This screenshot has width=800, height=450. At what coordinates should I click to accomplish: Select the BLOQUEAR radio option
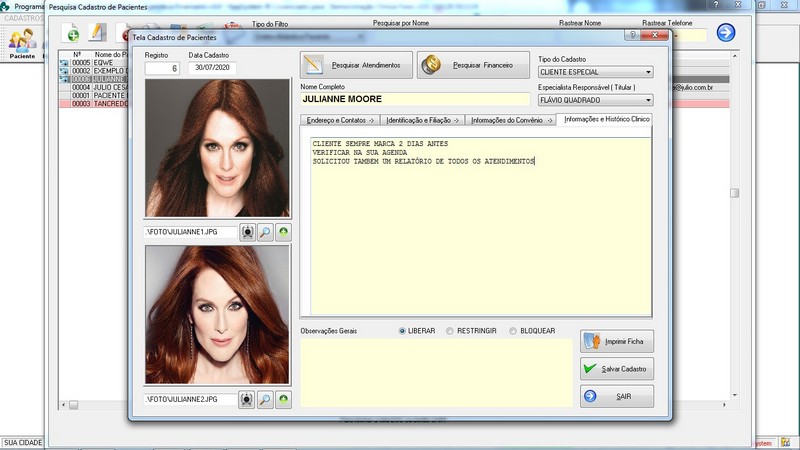[513, 331]
